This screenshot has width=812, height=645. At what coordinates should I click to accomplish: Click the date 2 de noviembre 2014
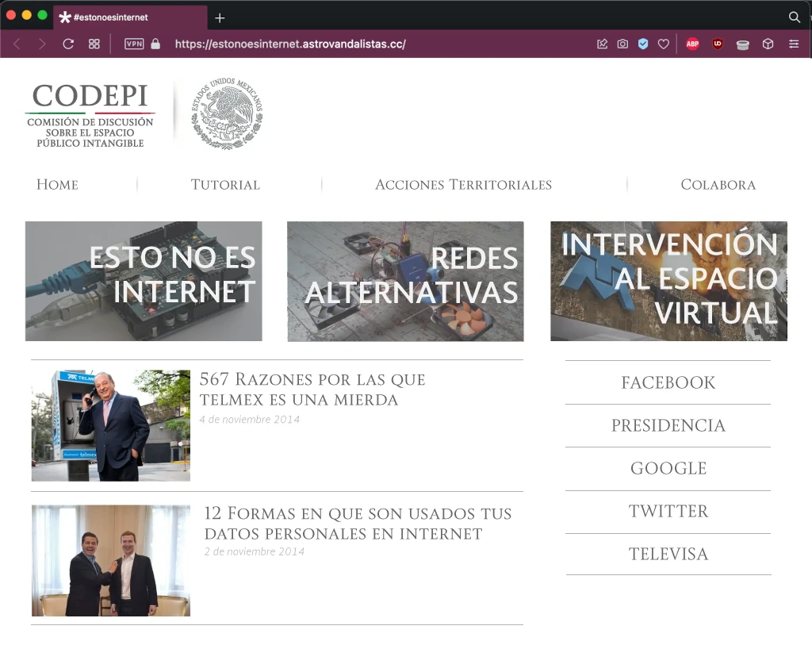(255, 551)
